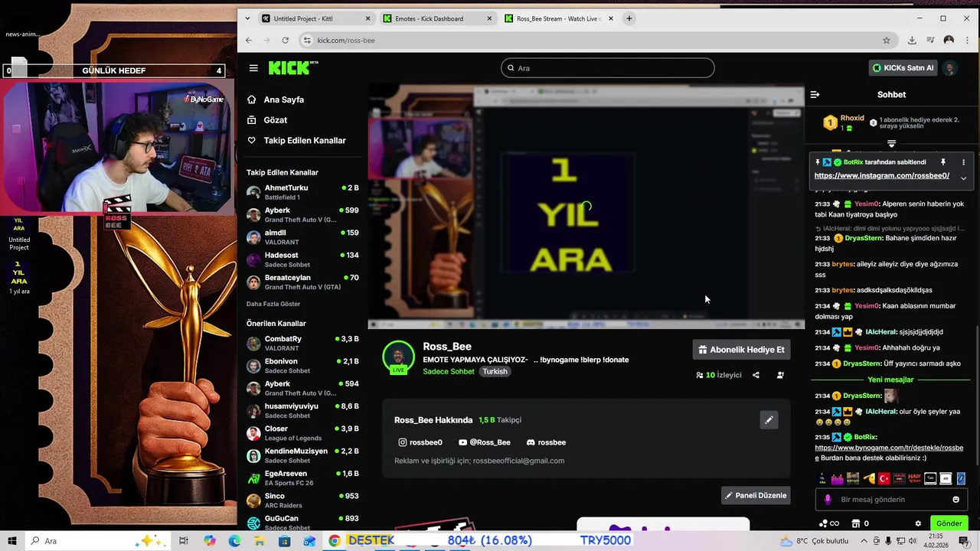Click the share icon under stream
The width and height of the screenshot is (980, 551).
(x=756, y=375)
